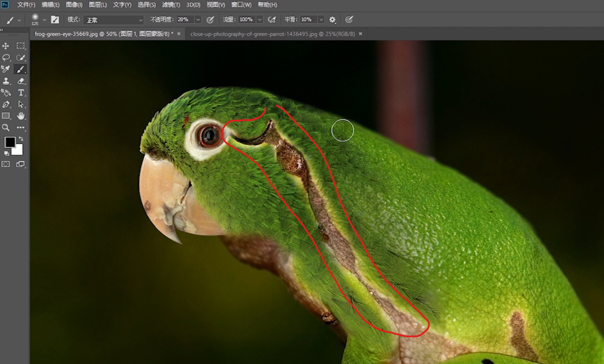Switch to frog-green-eye-35669.jpg document tab

pos(104,34)
